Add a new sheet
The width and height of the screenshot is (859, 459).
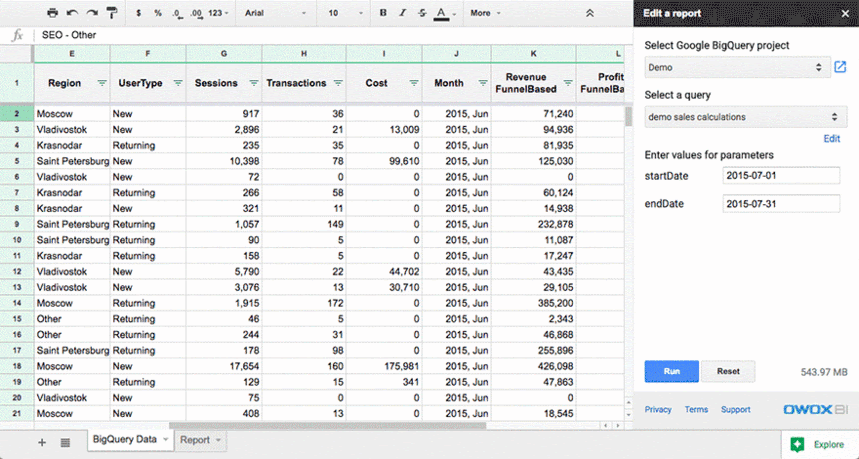point(42,442)
